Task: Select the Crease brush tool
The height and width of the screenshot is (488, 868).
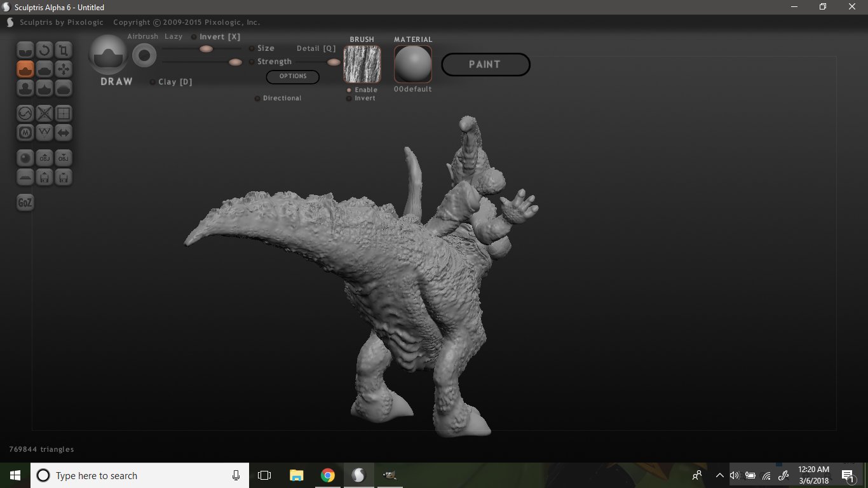Action: (x=25, y=50)
